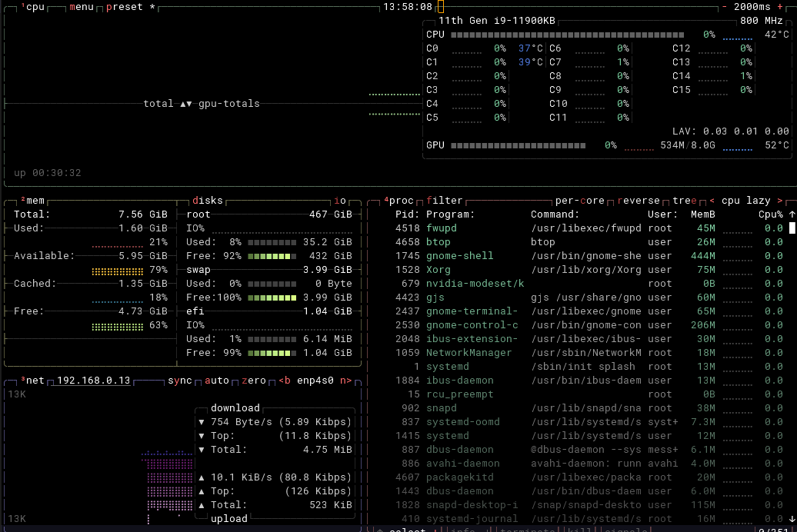The height and width of the screenshot is (532, 797).
Task: Click the process list scrollbar thumb
Action: (792, 228)
